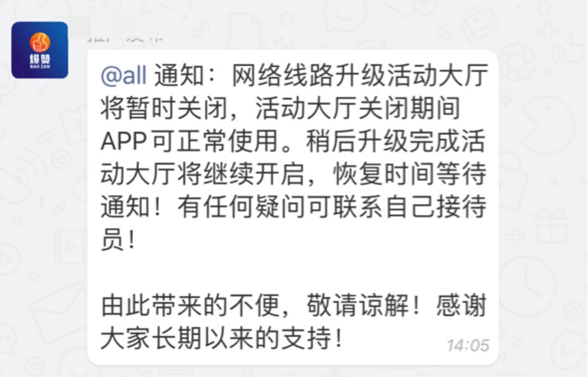This screenshot has width=588, height=377.
Task: Click the final line 大家长期以来的支持
Action: tap(221, 338)
